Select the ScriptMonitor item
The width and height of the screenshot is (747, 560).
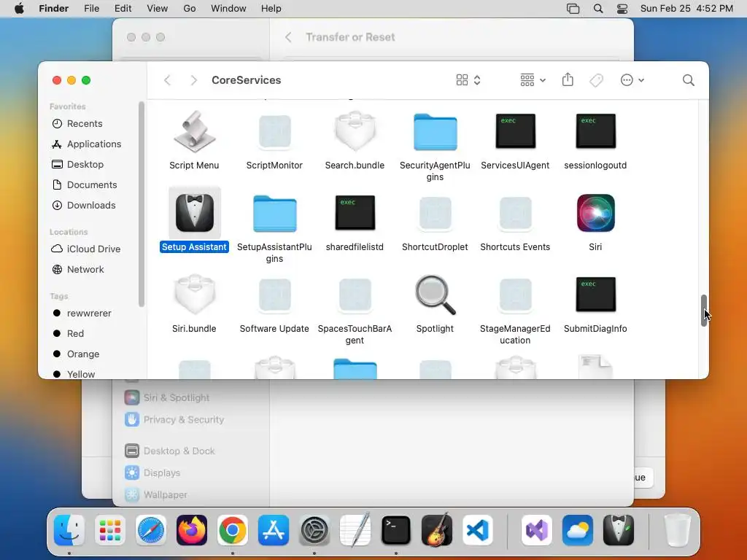click(x=274, y=131)
